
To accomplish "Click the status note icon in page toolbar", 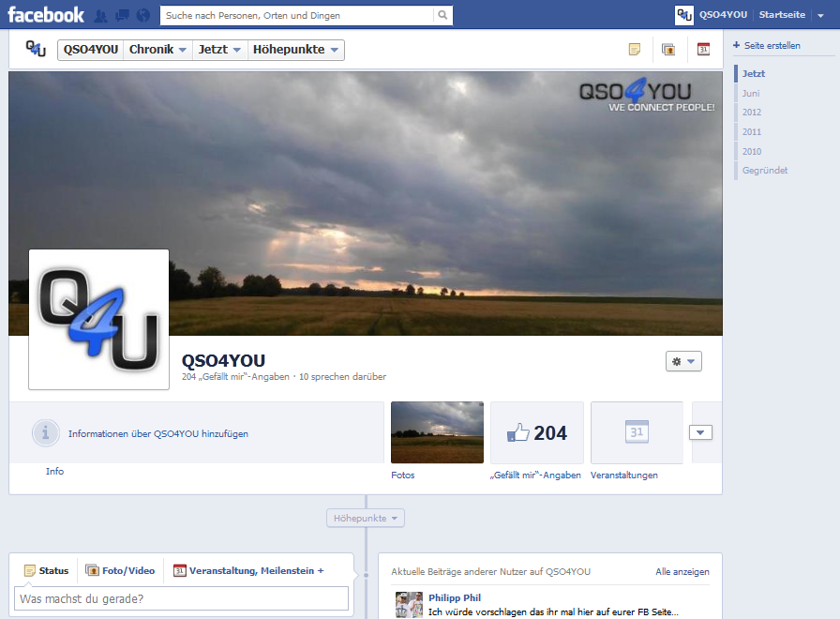I will click(x=635, y=50).
